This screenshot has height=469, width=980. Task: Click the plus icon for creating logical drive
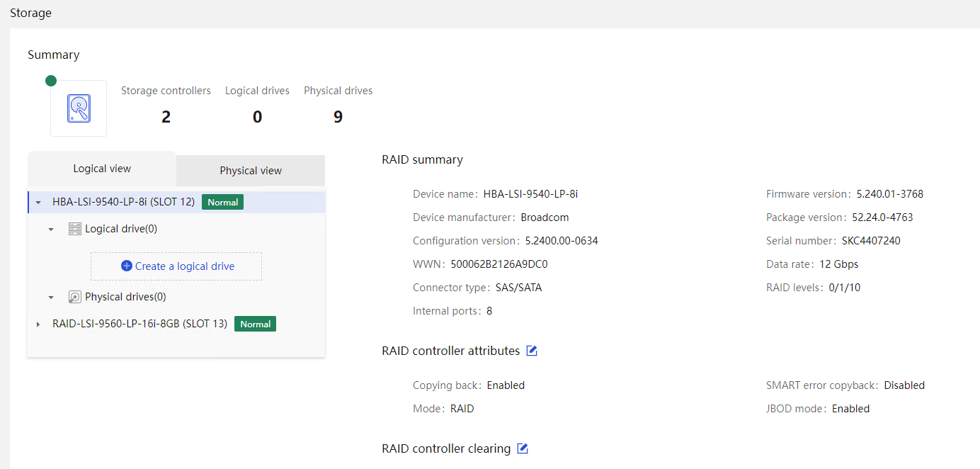tap(127, 266)
